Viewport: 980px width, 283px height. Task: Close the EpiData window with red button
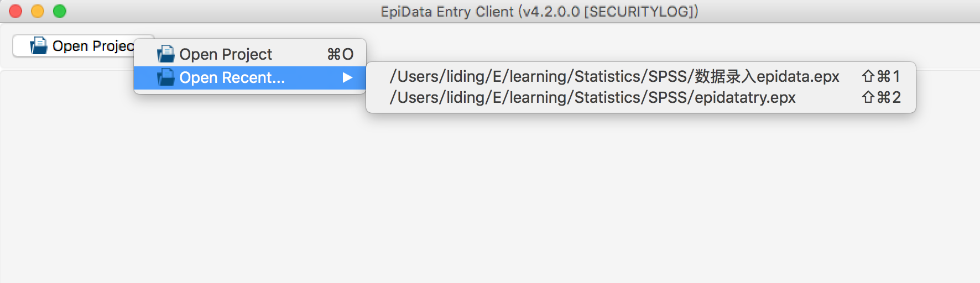pos(15,11)
